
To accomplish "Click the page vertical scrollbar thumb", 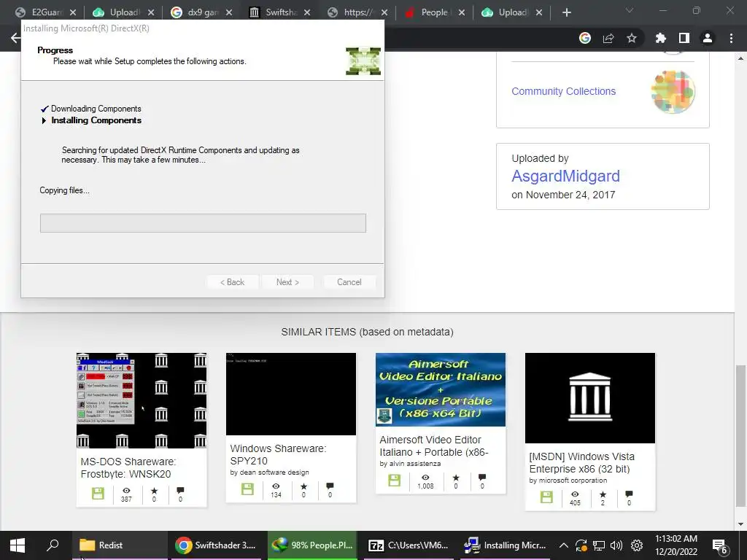I will click(740, 436).
